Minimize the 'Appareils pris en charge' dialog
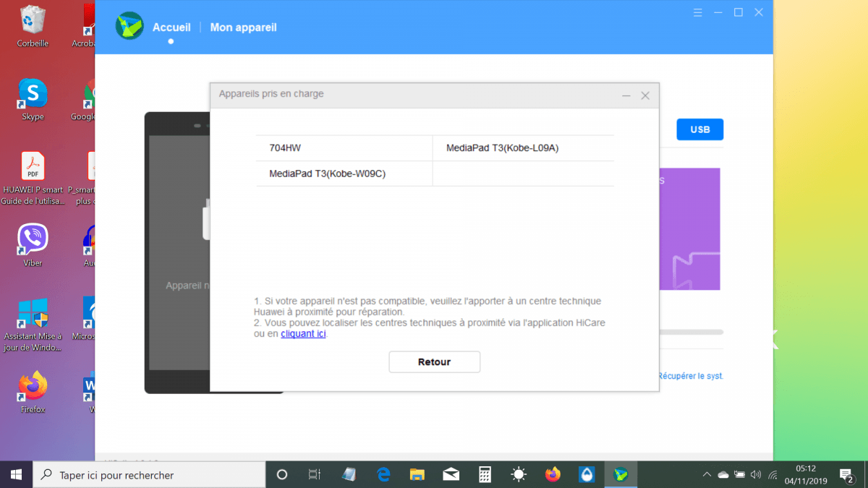The image size is (868, 488). (626, 95)
